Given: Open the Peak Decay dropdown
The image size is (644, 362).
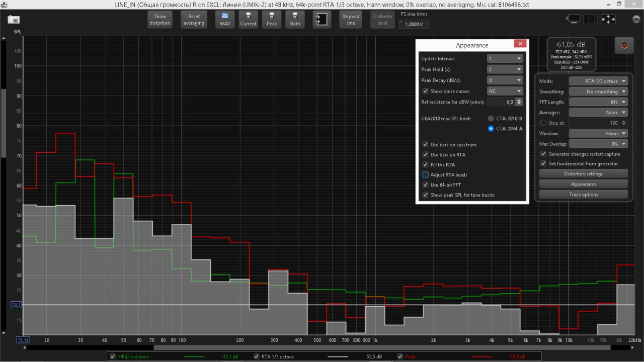Looking at the screenshot, I should click(x=505, y=80).
